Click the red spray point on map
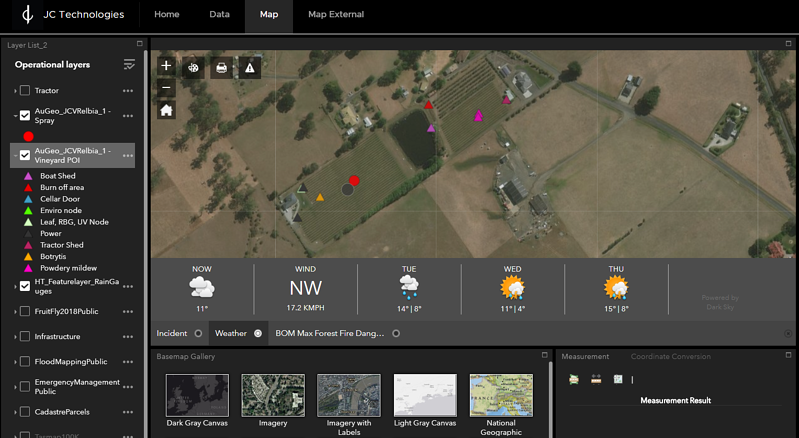Viewport: 799px width, 438px height. pos(354,180)
